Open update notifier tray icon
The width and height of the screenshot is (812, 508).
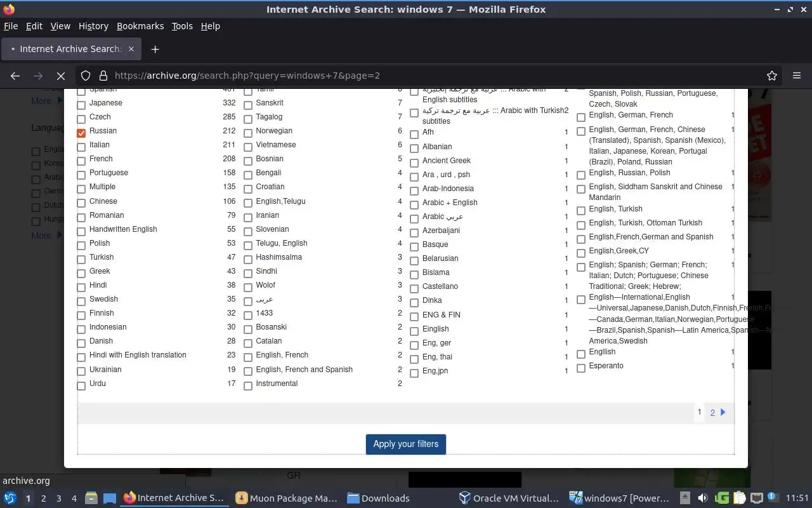click(x=772, y=497)
